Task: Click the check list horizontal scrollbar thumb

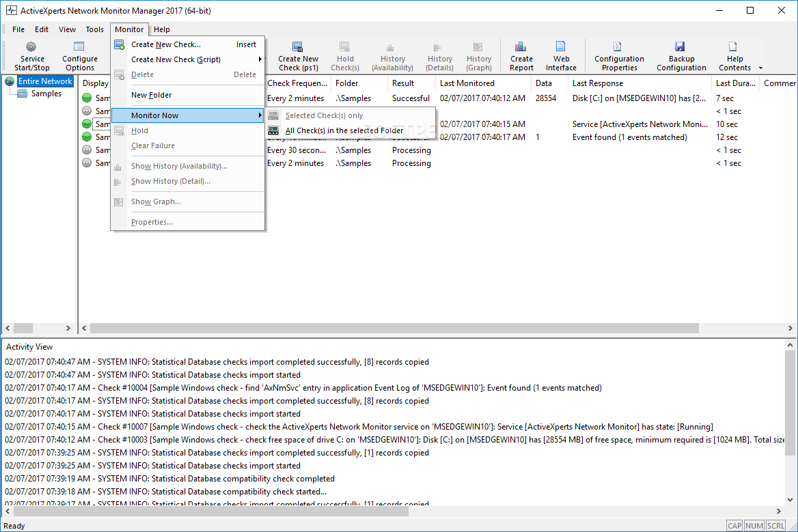Action: point(394,328)
